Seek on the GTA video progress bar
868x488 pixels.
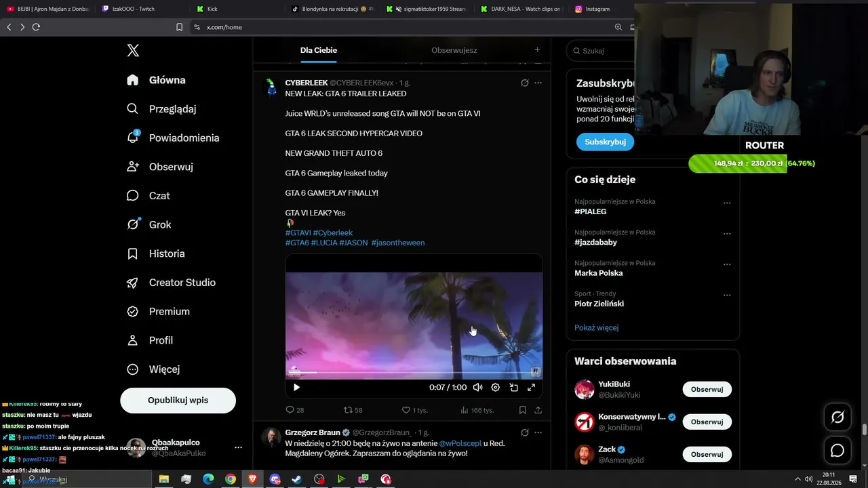tap(414, 372)
